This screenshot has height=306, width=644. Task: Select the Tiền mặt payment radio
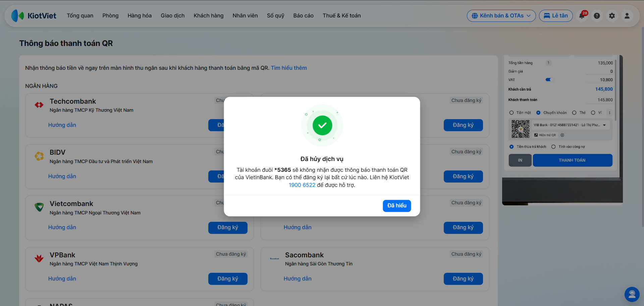click(512, 113)
